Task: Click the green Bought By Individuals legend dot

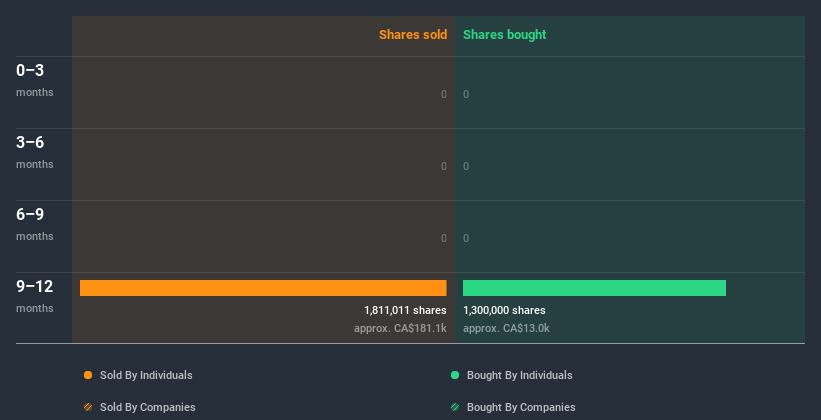Action: pyautogui.click(x=455, y=375)
